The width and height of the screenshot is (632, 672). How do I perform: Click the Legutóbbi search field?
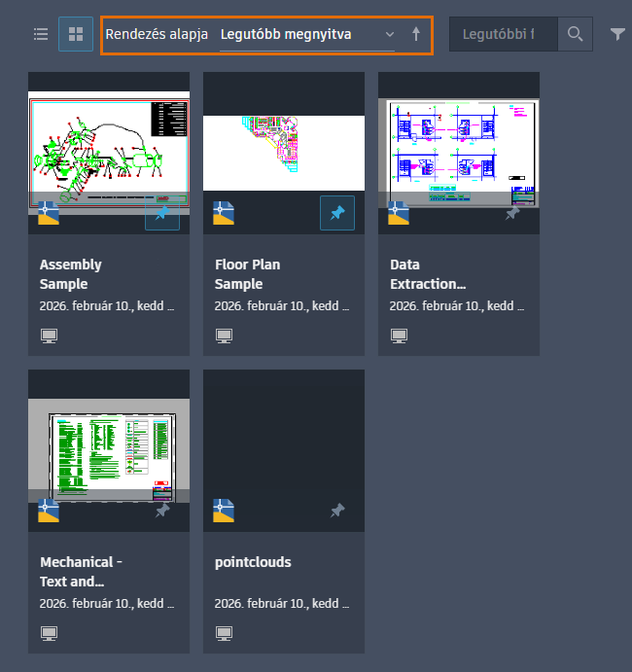coord(504,34)
